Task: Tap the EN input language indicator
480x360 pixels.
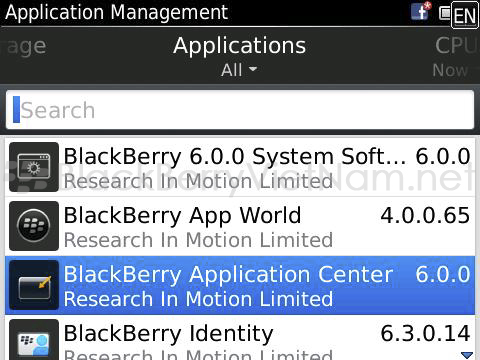Action: (x=465, y=15)
